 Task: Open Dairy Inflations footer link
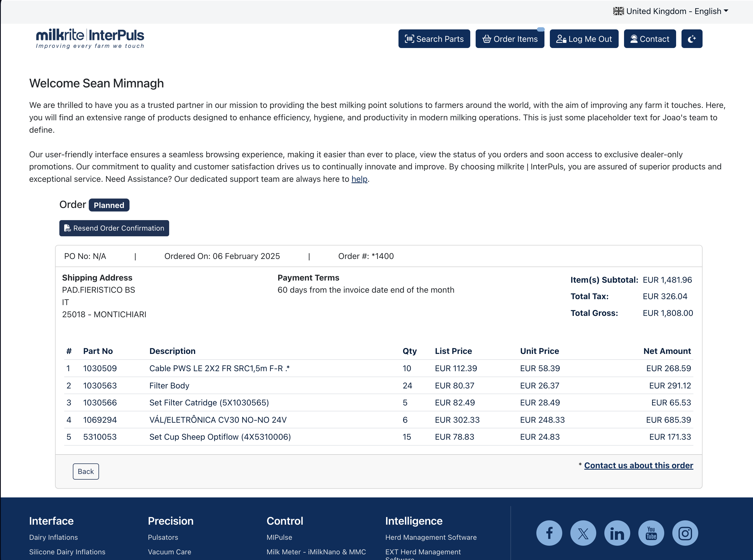(53, 537)
